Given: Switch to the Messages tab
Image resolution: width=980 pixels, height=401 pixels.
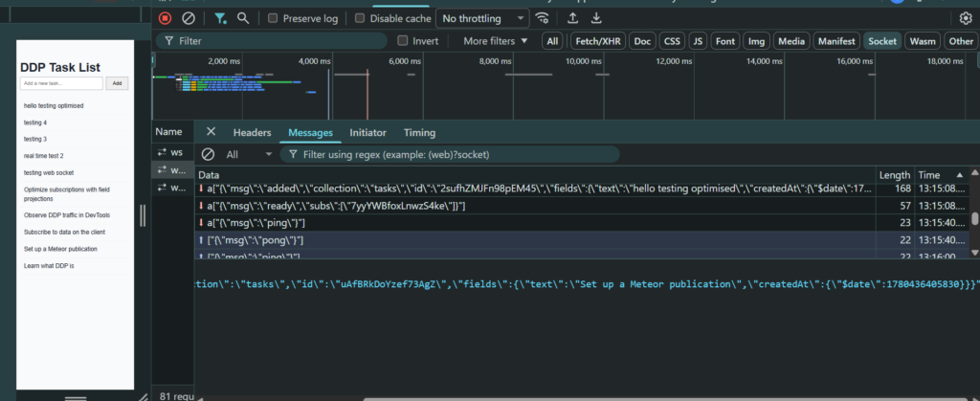Looking at the screenshot, I should [x=311, y=132].
